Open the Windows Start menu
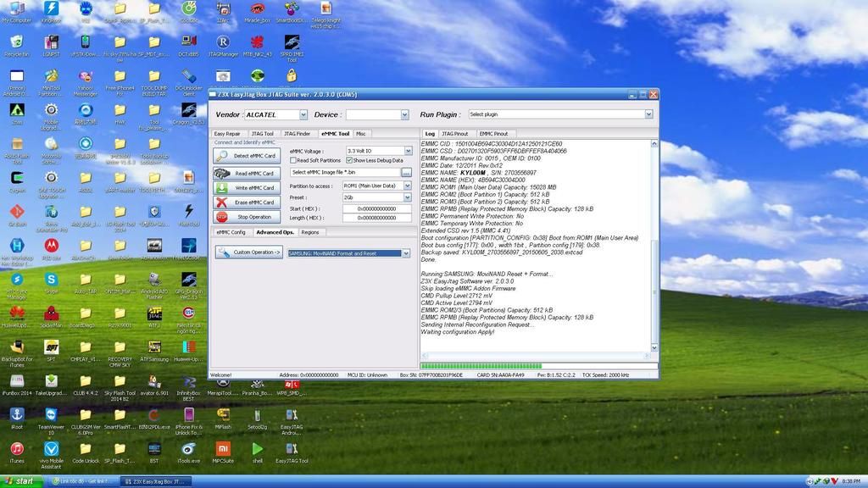 (22, 481)
